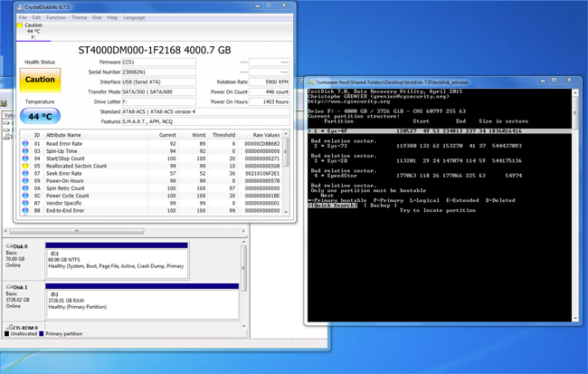
Task: Open the Language menu
Action: [134, 17]
